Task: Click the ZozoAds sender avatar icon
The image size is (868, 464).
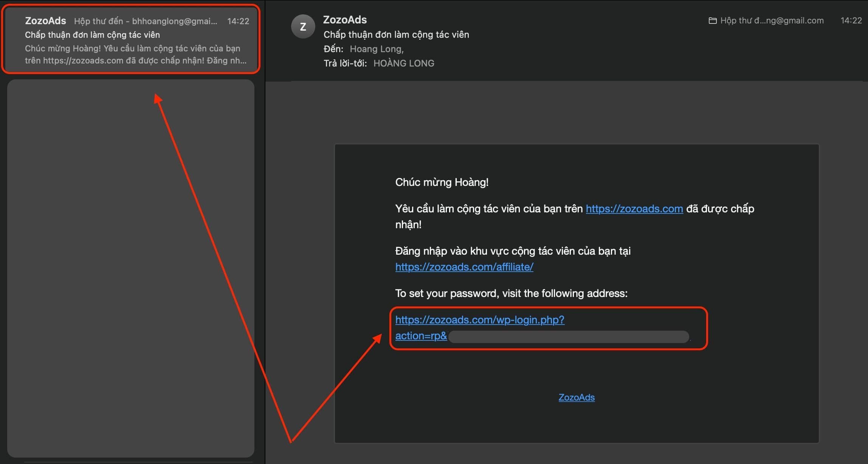Action: pyautogui.click(x=303, y=26)
